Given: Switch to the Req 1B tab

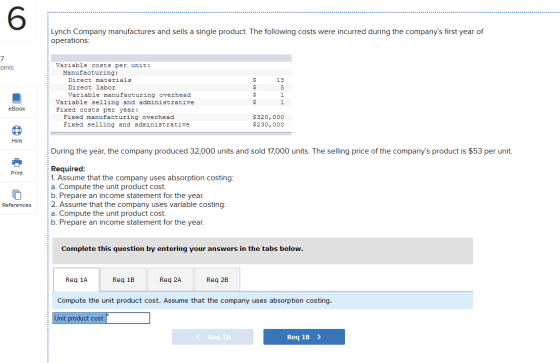Looking at the screenshot, I should point(123,279).
